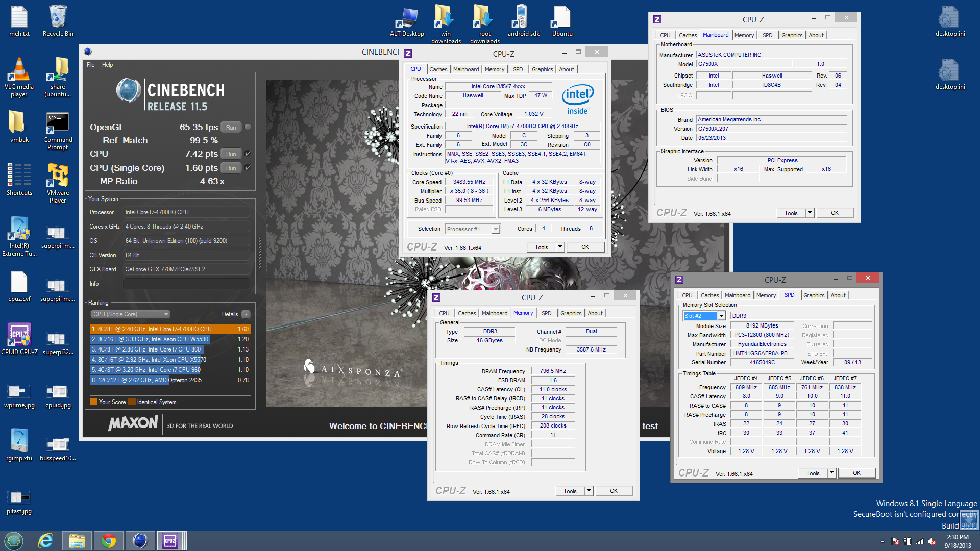
Task: Click the Action Center flag tray icon
Action: point(895,541)
